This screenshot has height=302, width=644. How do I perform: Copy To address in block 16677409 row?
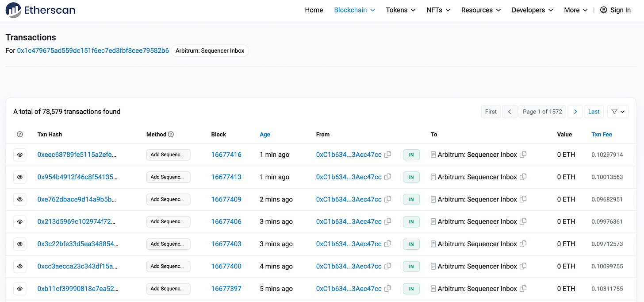click(x=523, y=199)
